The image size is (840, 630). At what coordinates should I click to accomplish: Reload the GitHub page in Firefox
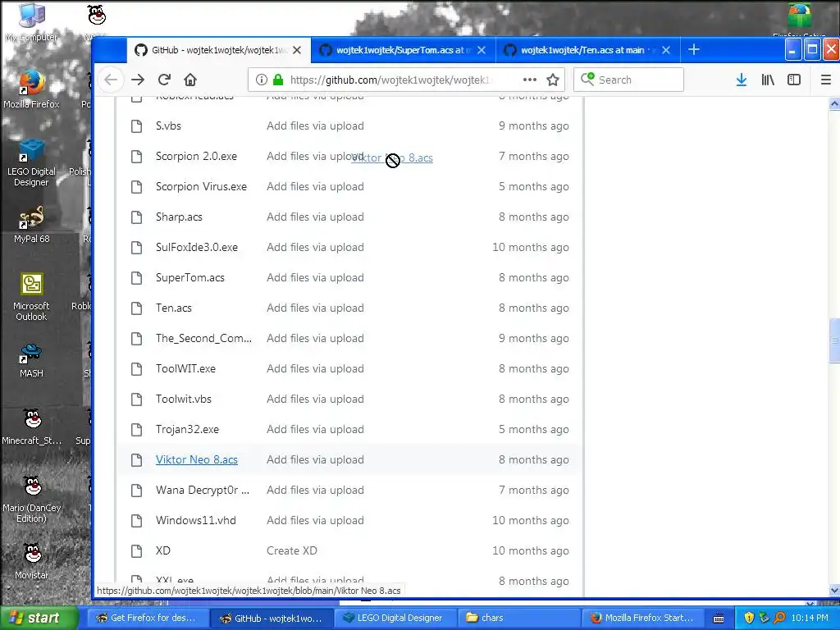point(164,80)
